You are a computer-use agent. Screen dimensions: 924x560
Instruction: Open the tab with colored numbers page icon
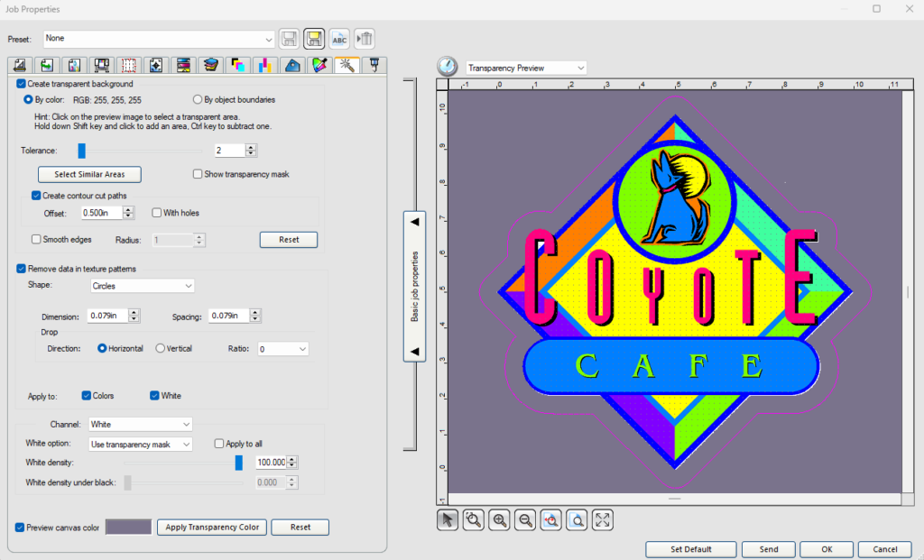click(x=74, y=65)
